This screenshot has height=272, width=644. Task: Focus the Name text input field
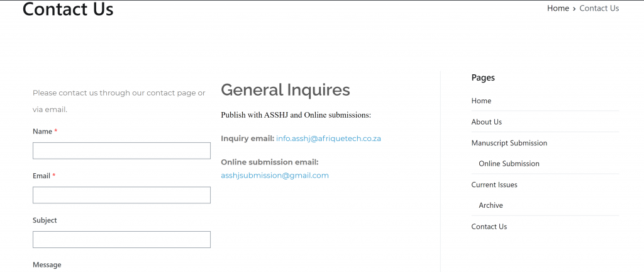(x=121, y=150)
